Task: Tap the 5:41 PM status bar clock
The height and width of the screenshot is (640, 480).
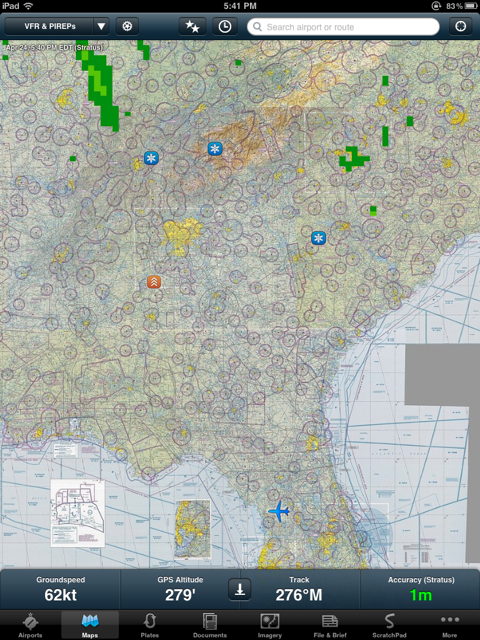Action: [240, 6]
